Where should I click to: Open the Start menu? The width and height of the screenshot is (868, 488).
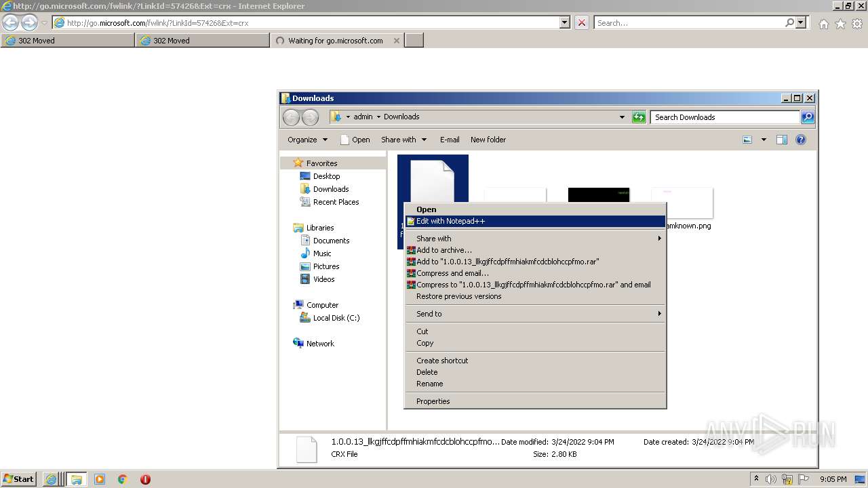click(x=19, y=479)
